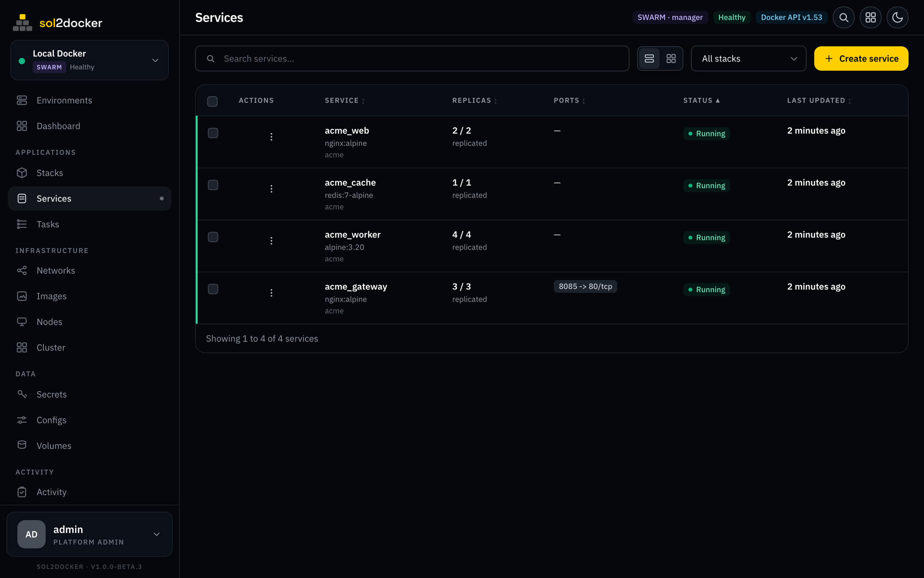
Task: Open actions menu for acme_web
Action: click(271, 136)
